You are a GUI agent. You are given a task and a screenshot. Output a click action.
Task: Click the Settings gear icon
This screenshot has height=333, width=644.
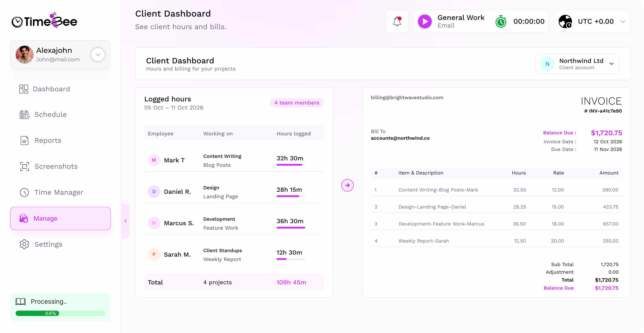(x=25, y=244)
